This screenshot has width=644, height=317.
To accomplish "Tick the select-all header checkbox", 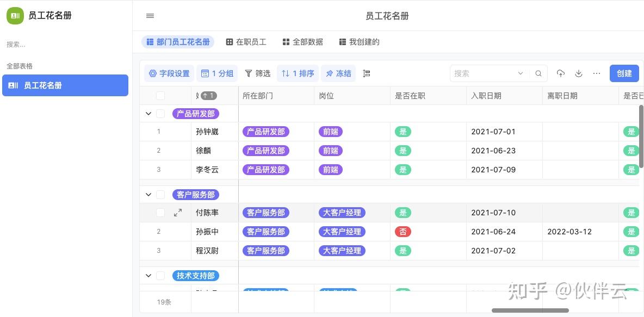I will (x=160, y=96).
